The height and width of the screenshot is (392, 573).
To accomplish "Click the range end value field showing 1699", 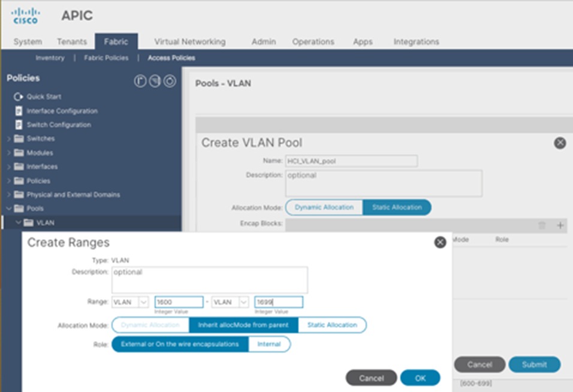I will pyautogui.click(x=279, y=302).
